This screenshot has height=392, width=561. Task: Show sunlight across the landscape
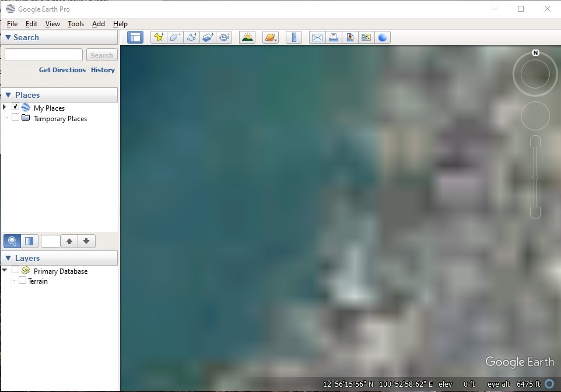[x=247, y=37]
